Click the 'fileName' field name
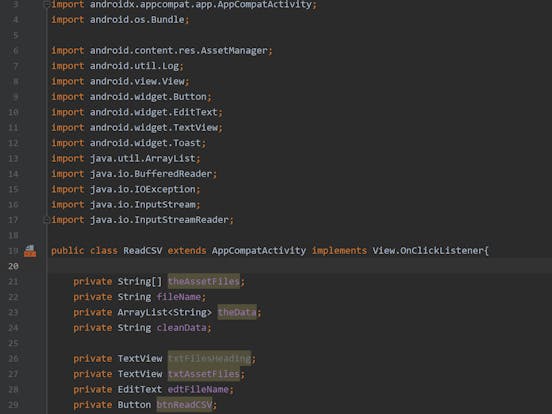Image resolution: width=552 pixels, height=414 pixels. point(179,297)
